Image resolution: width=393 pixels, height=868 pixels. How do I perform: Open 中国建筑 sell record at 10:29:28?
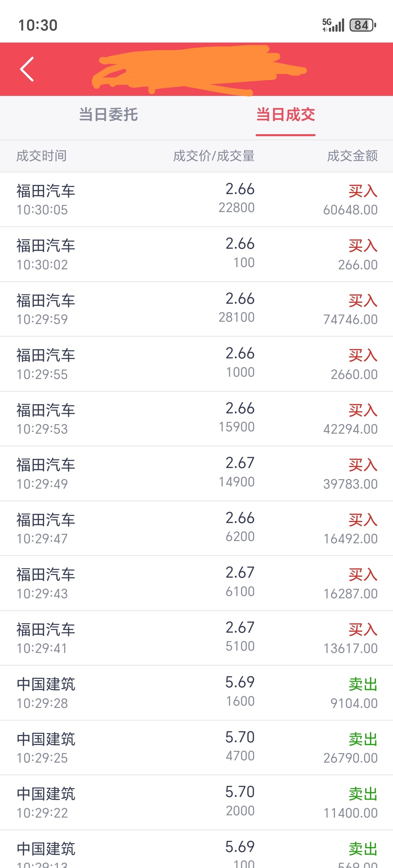196,693
